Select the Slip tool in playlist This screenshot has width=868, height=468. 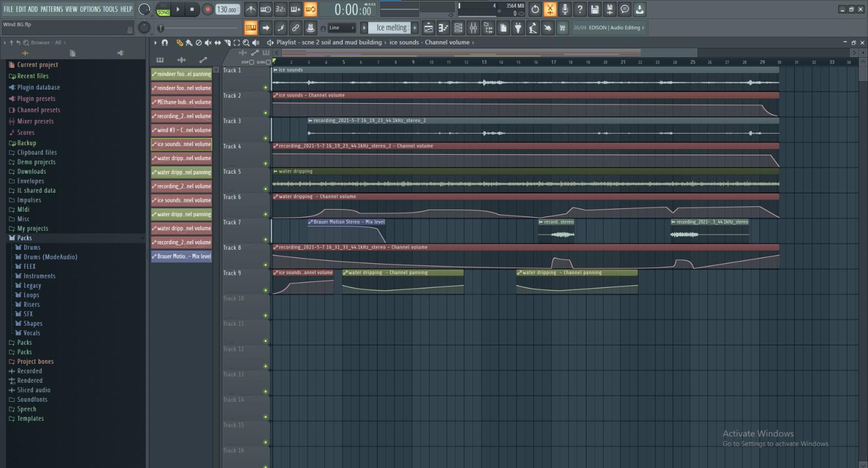pos(218,42)
